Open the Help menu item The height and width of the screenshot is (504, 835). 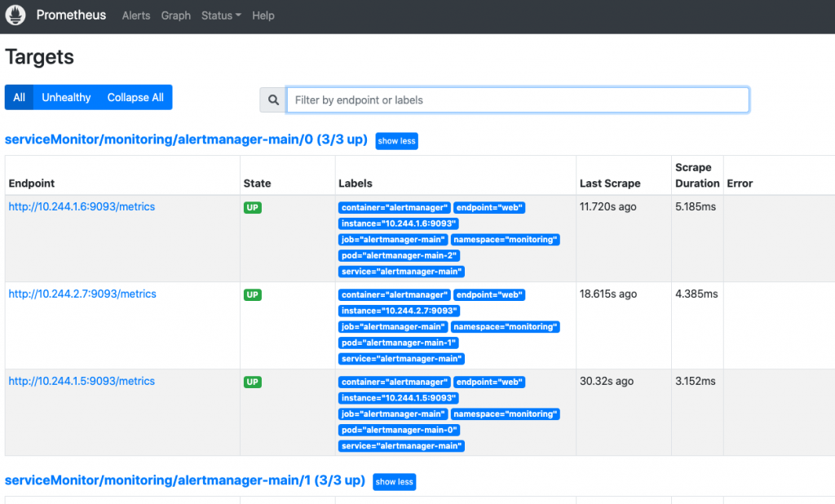tap(263, 15)
